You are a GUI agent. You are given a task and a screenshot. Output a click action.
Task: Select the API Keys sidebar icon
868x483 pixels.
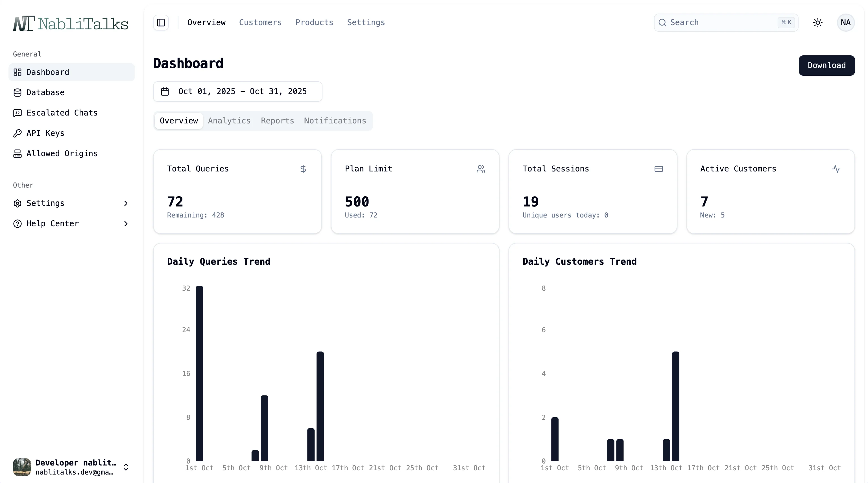pyautogui.click(x=17, y=133)
